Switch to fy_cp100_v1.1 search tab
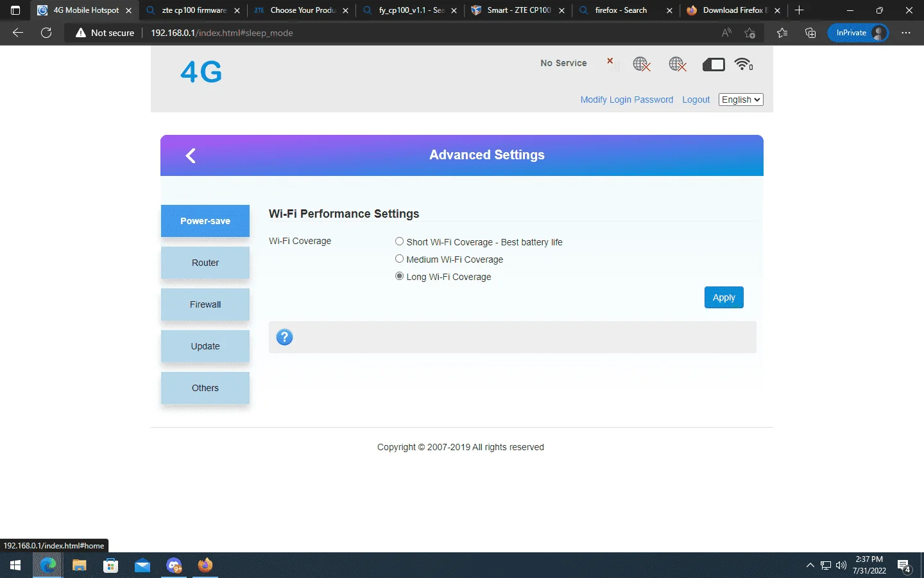Image resolution: width=924 pixels, height=578 pixels. click(411, 10)
